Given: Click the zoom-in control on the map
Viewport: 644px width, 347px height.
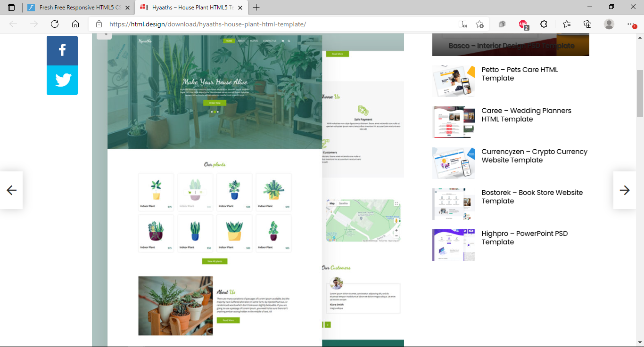Looking at the screenshot, I should coord(396,230).
